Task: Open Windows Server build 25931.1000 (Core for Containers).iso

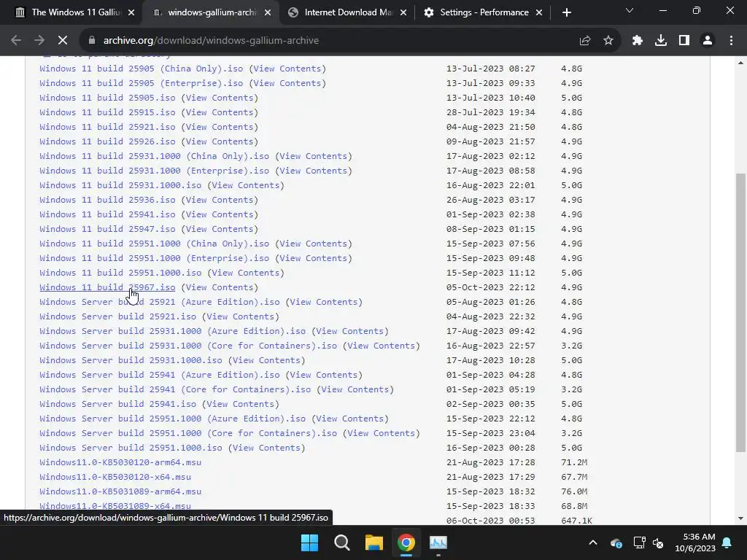Action: point(188,346)
